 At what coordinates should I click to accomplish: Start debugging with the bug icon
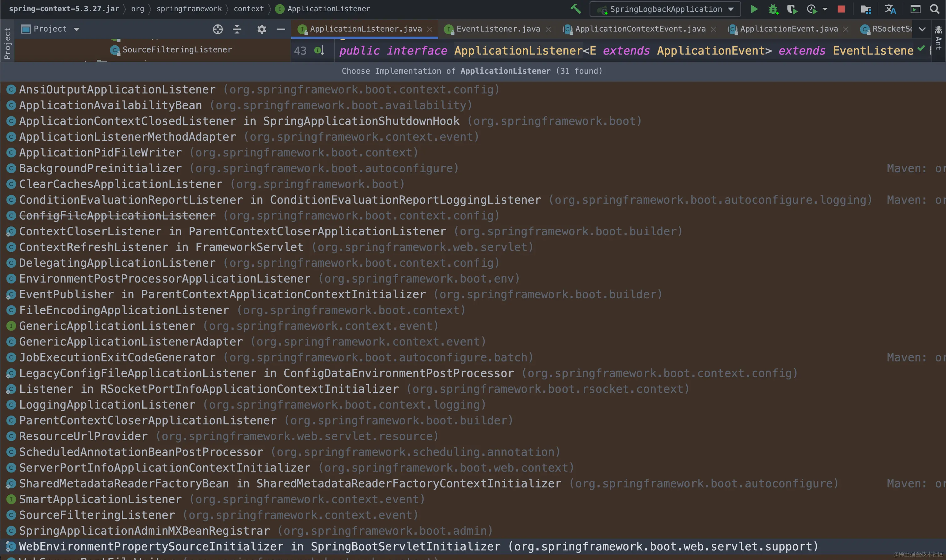[773, 9]
